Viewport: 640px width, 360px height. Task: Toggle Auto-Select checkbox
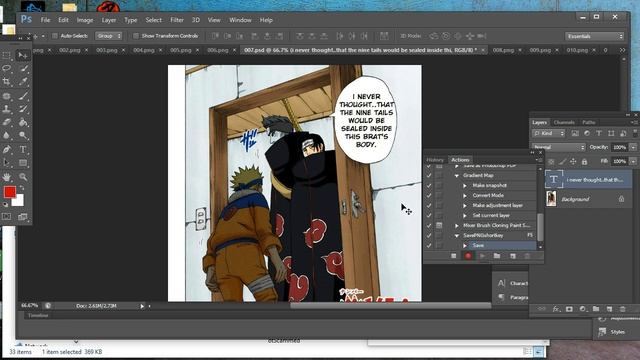coord(55,36)
